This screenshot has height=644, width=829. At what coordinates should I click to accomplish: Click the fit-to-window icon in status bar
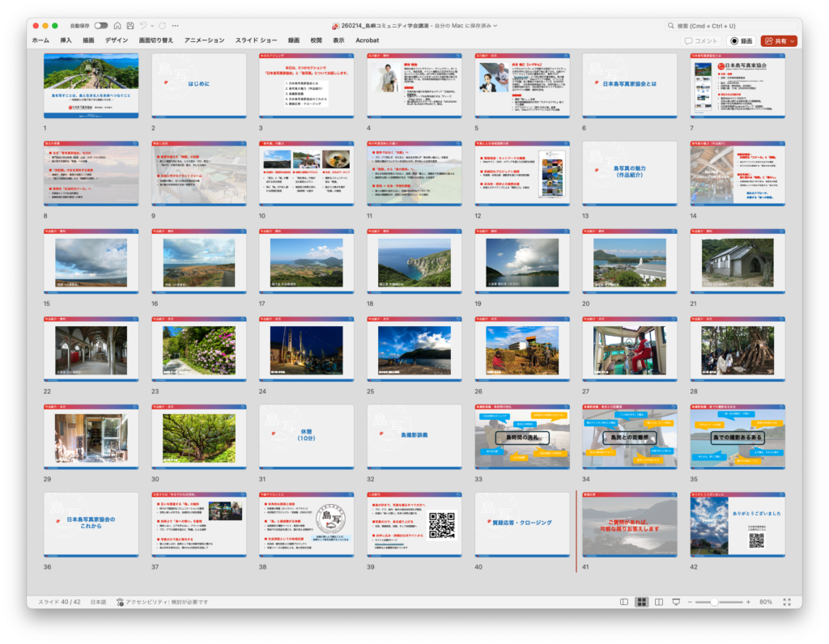coord(787,602)
